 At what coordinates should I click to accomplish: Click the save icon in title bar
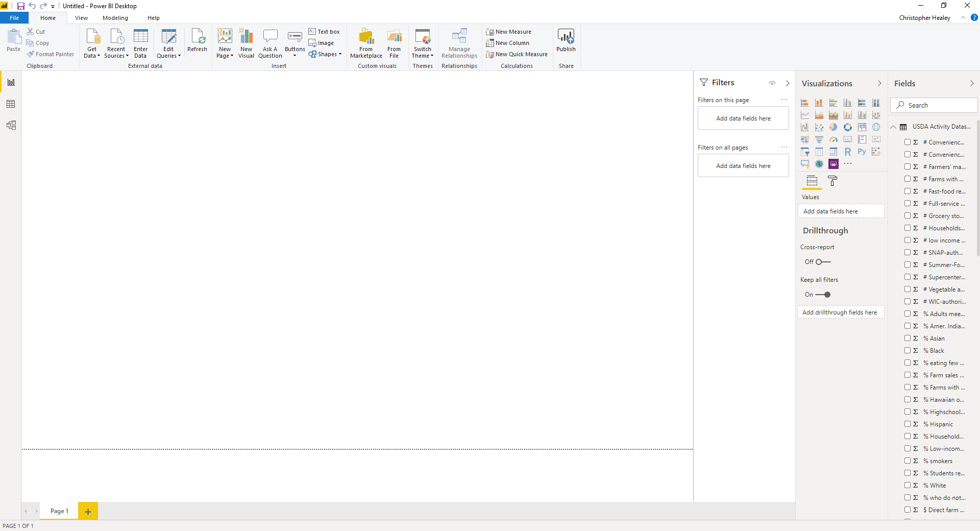click(x=21, y=6)
